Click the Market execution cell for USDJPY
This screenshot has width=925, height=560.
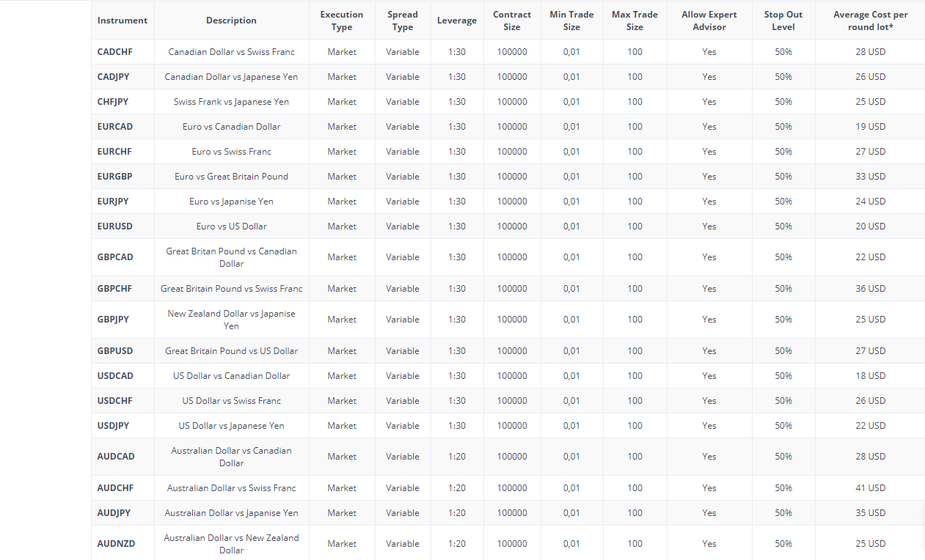[342, 426]
